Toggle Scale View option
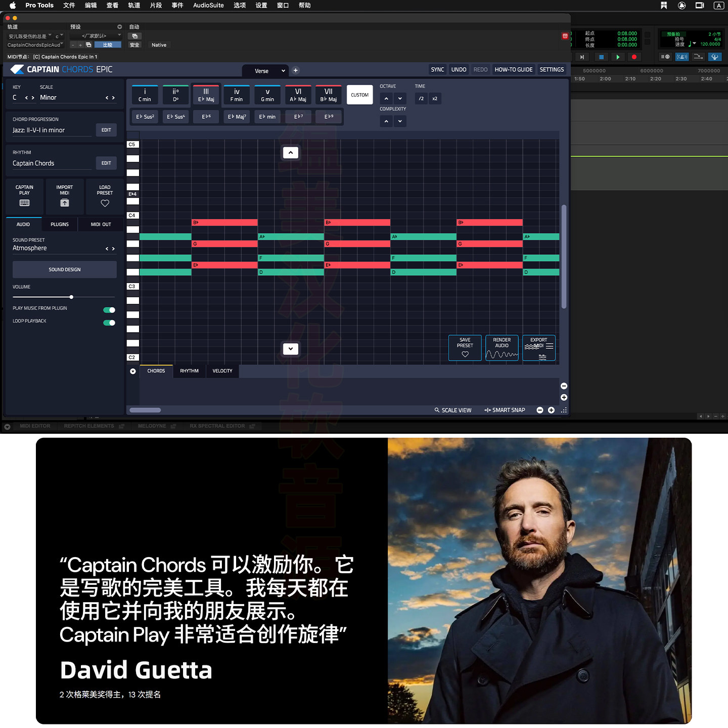The width and height of the screenshot is (728, 728). (x=453, y=410)
